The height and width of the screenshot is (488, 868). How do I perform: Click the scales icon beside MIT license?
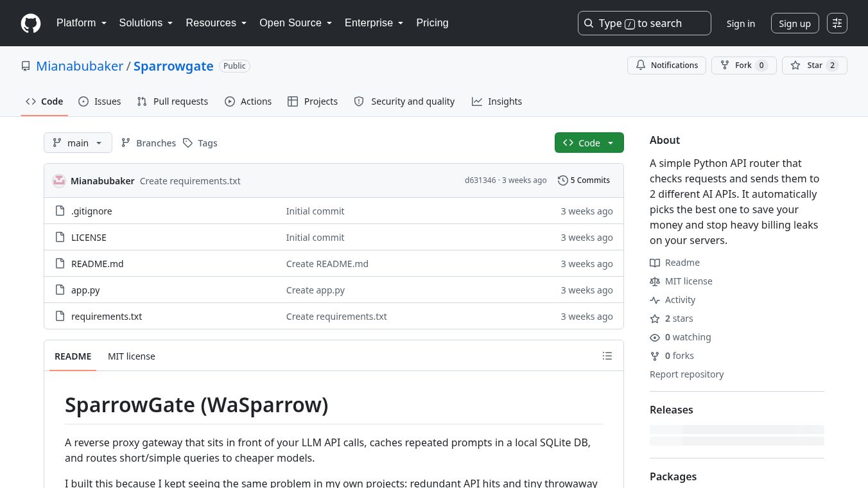coord(655,281)
